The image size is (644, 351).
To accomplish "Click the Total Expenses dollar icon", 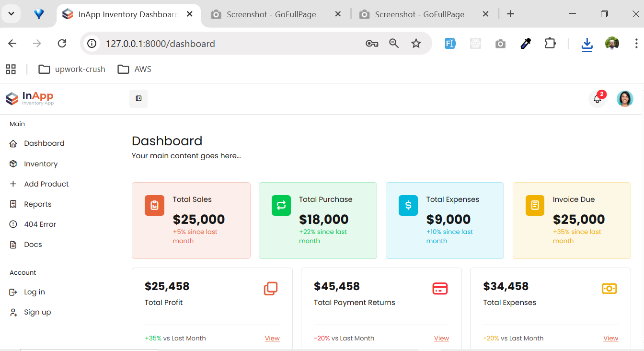I will [x=408, y=205].
